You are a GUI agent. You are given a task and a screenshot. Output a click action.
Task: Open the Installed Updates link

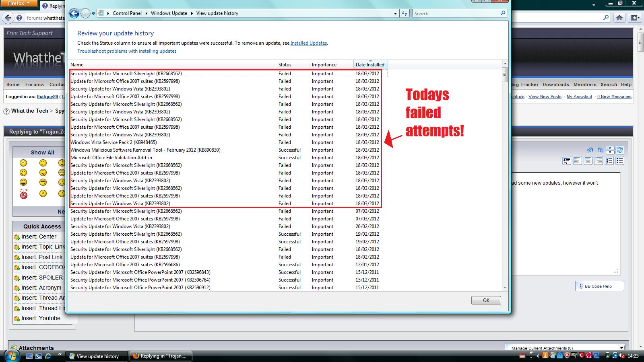point(308,43)
